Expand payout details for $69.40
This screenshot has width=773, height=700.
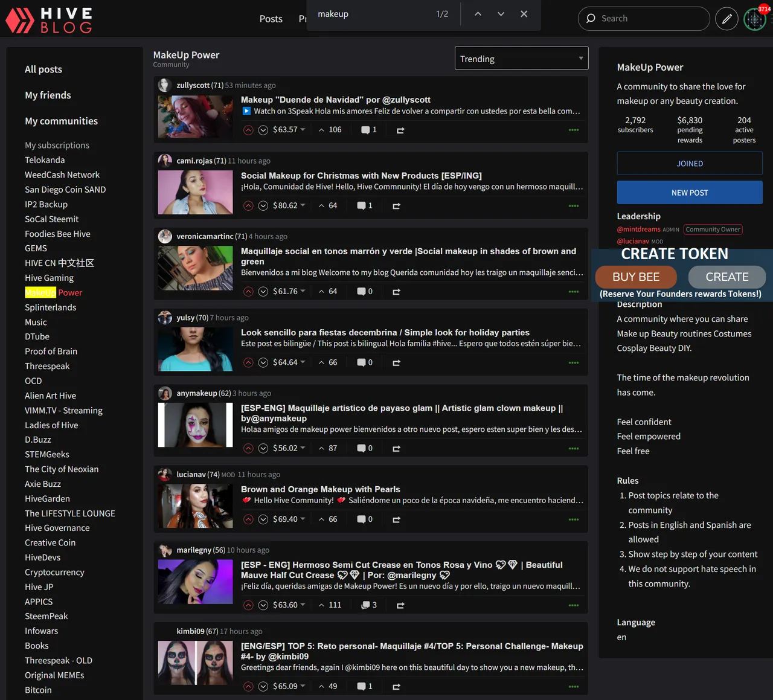point(289,519)
